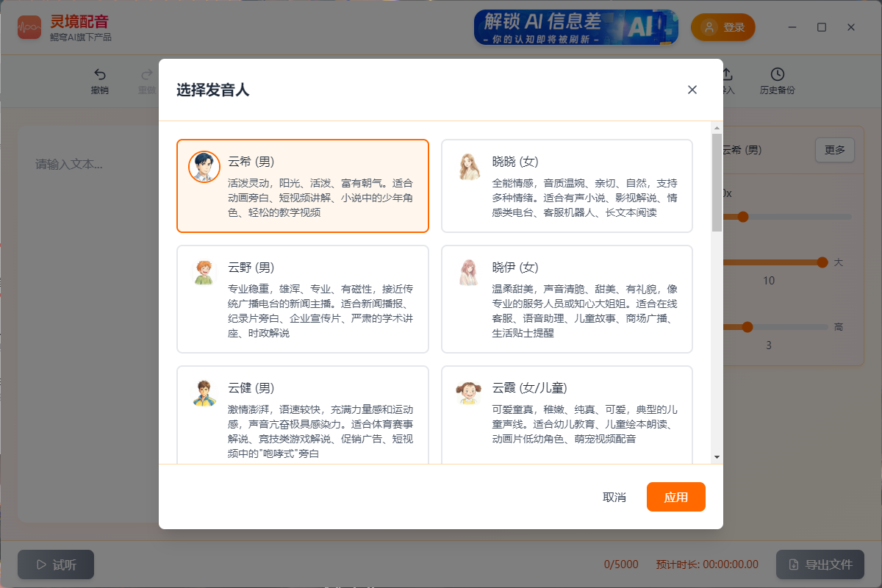Open the 解锁AI信息差 banner
The image size is (882, 588).
(x=576, y=26)
